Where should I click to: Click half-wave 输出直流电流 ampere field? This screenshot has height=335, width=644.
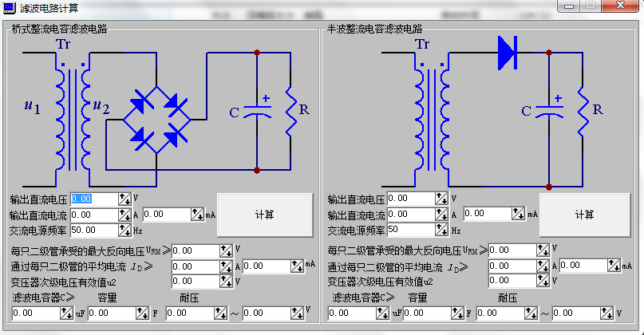(411, 214)
